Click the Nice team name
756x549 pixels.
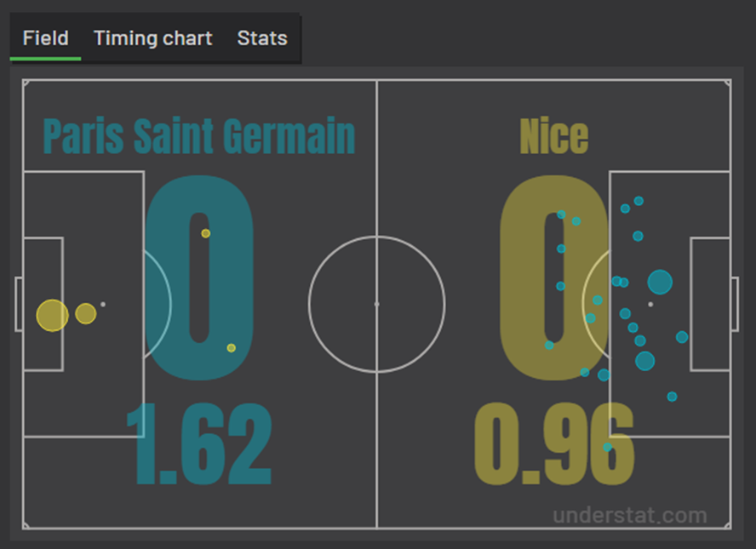point(554,136)
